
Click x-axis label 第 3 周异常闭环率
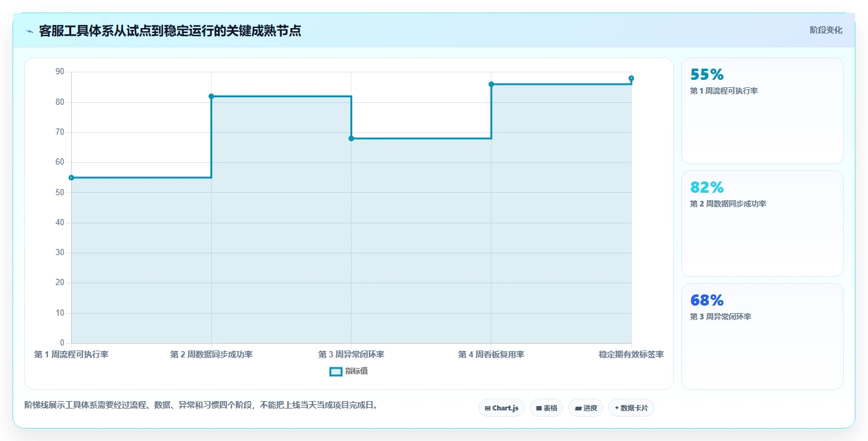(351, 354)
